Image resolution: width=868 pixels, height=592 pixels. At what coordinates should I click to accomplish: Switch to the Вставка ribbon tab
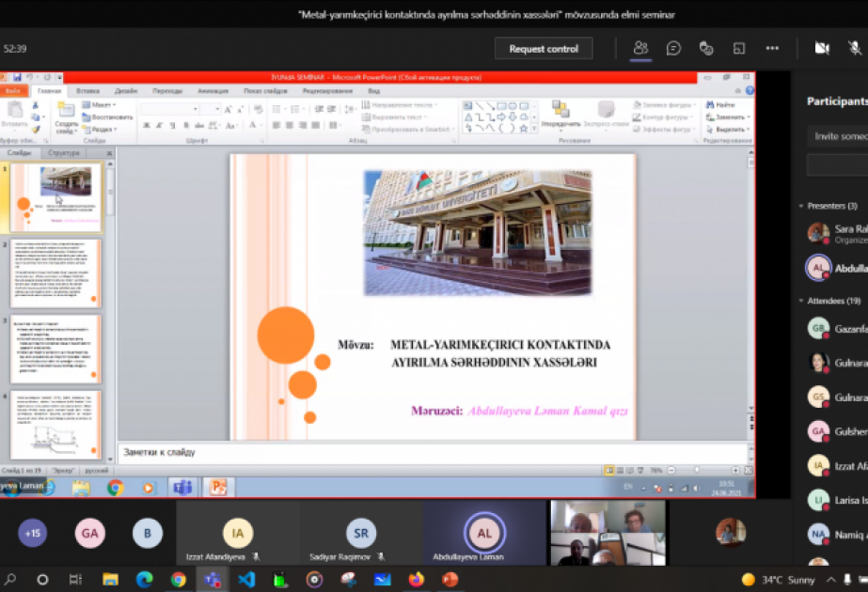coord(87,91)
